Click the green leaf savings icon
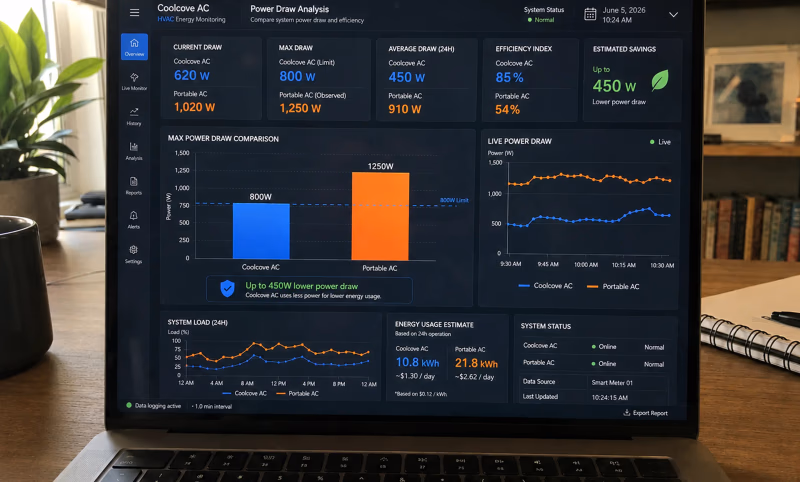800x482 pixels. (659, 81)
